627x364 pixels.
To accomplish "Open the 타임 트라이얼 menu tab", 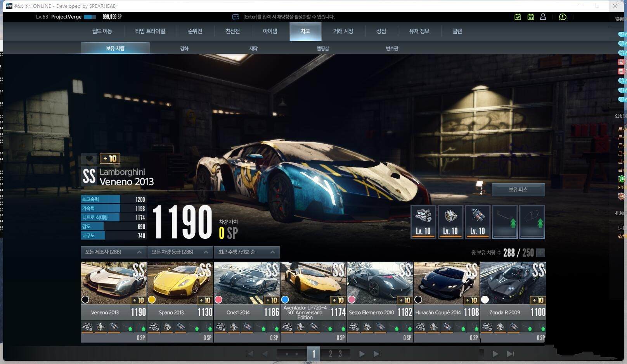I will pyautogui.click(x=150, y=31).
